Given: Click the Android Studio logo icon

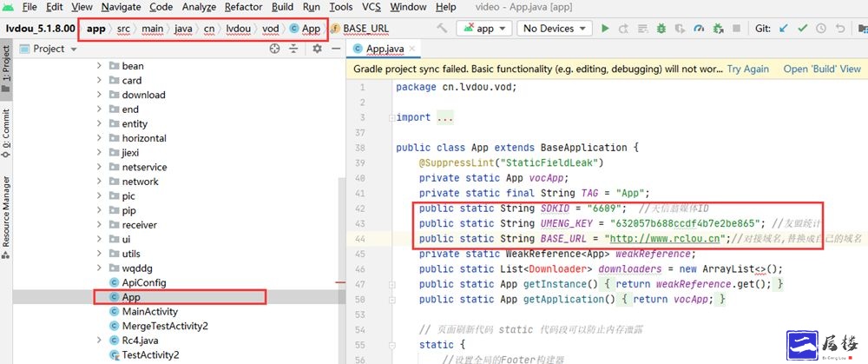Looking at the screenshot, I should [x=8, y=7].
